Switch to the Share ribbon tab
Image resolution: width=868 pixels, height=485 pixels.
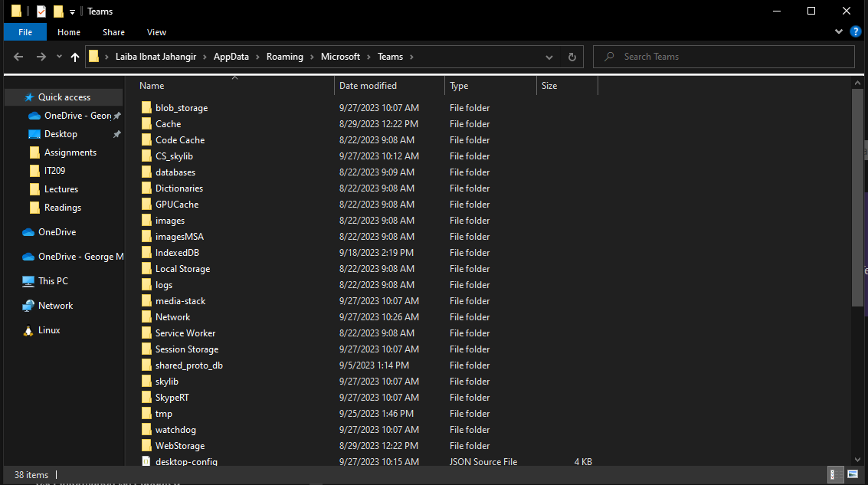[x=113, y=32]
